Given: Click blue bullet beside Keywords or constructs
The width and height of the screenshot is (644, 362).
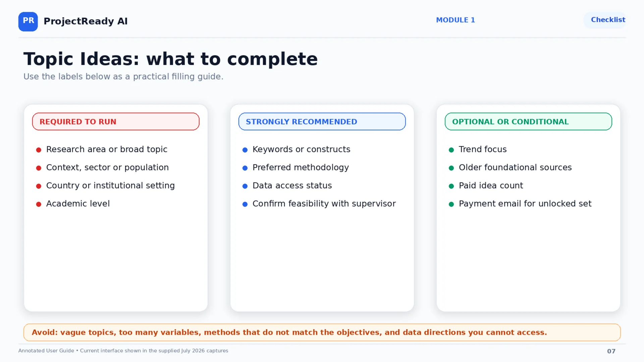Looking at the screenshot, I should point(245,150).
